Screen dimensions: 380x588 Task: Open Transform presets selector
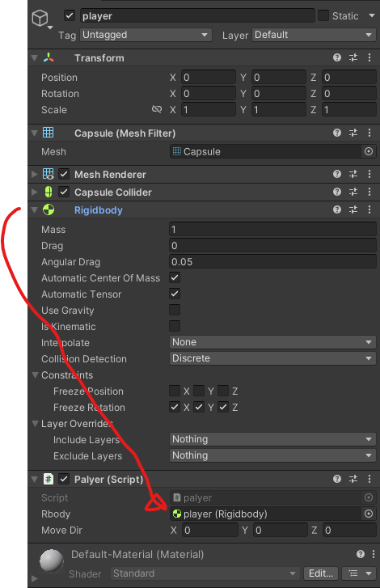[x=353, y=57]
